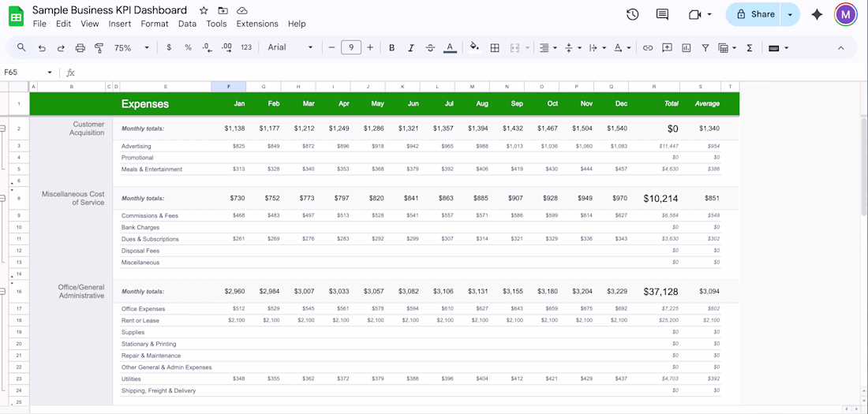Click the paint format roller icon
The height and width of the screenshot is (414, 868).
(99, 48)
